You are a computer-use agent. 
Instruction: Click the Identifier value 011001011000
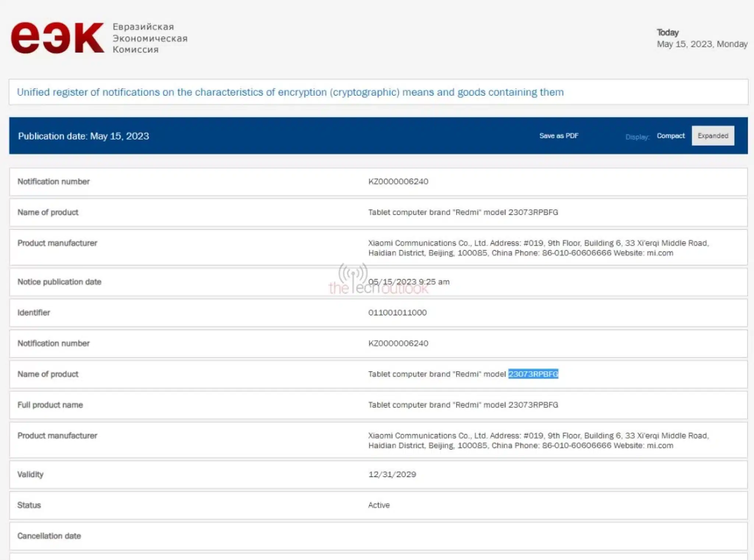pos(397,313)
